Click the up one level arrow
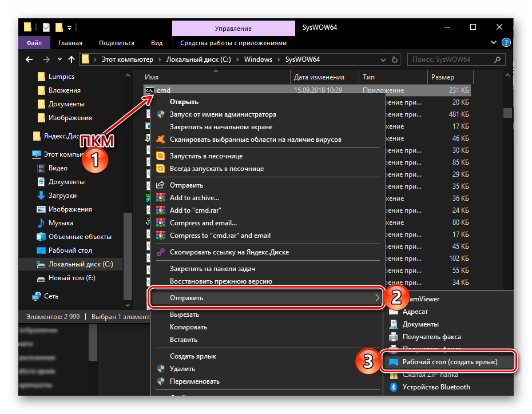Viewport: 532px width, 414px height. click(x=72, y=59)
